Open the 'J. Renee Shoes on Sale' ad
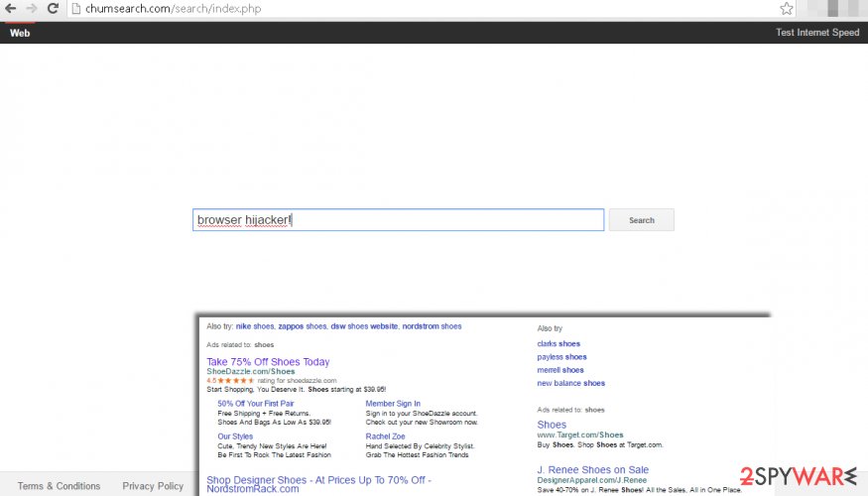The image size is (868, 496). [593, 469]
